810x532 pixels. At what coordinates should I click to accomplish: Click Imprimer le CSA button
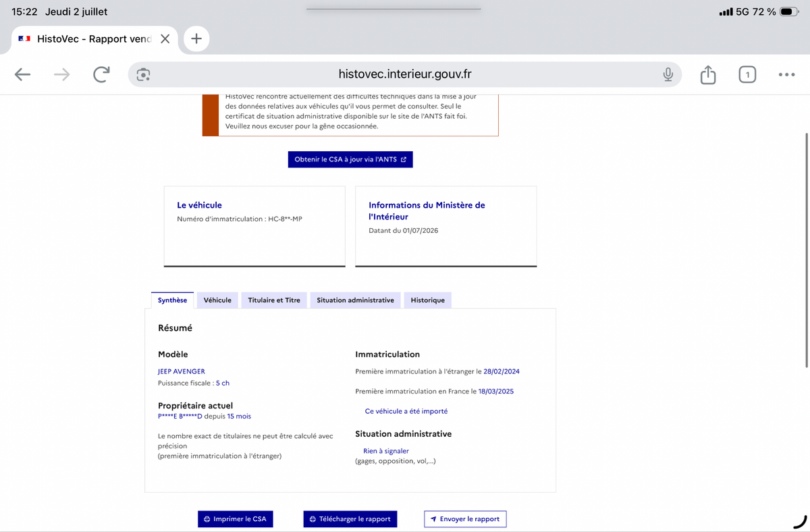[x=236, y=519]
